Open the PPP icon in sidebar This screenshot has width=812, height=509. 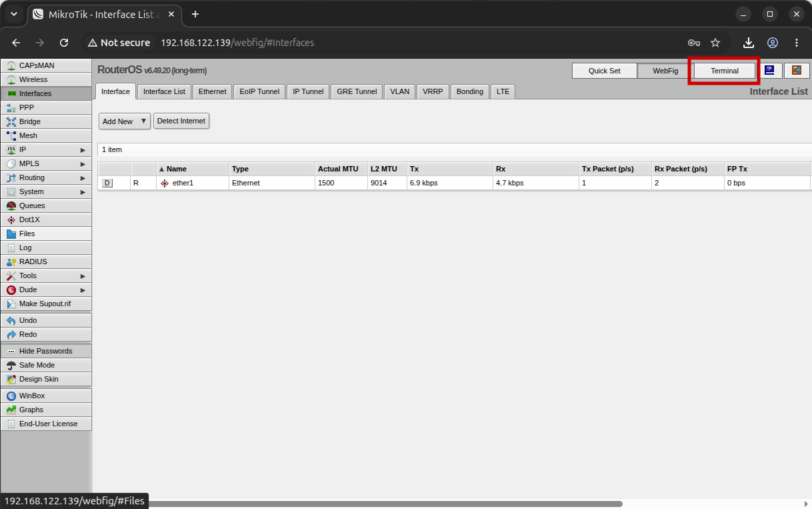click(11, 107)
